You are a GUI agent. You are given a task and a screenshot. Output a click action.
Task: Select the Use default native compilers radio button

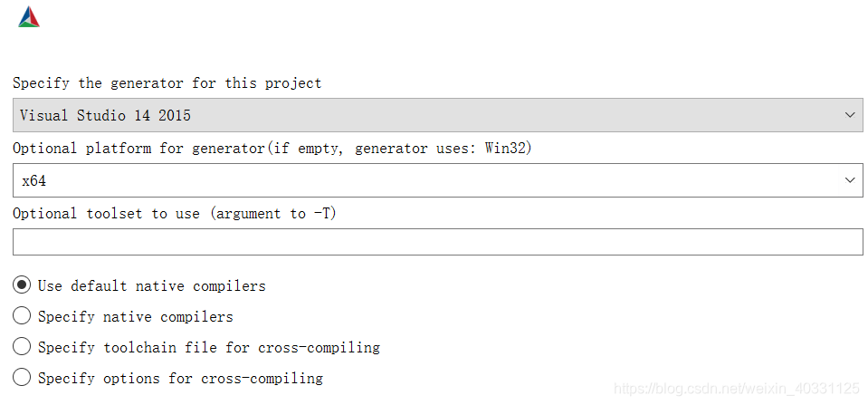tap(22, 285)
